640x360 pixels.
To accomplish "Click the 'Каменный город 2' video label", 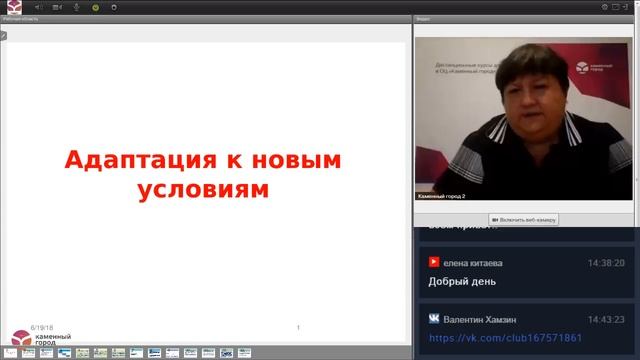I will coord(441,196).
